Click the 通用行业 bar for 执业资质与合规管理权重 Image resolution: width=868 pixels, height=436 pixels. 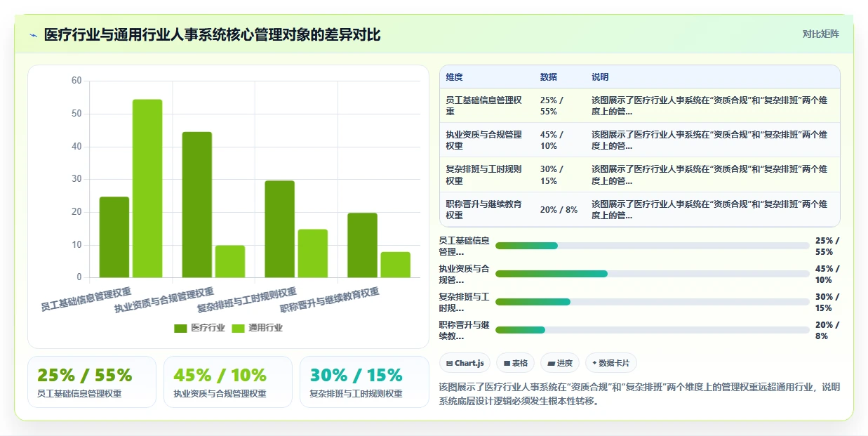pyautogui.click(x=230, y=261)
